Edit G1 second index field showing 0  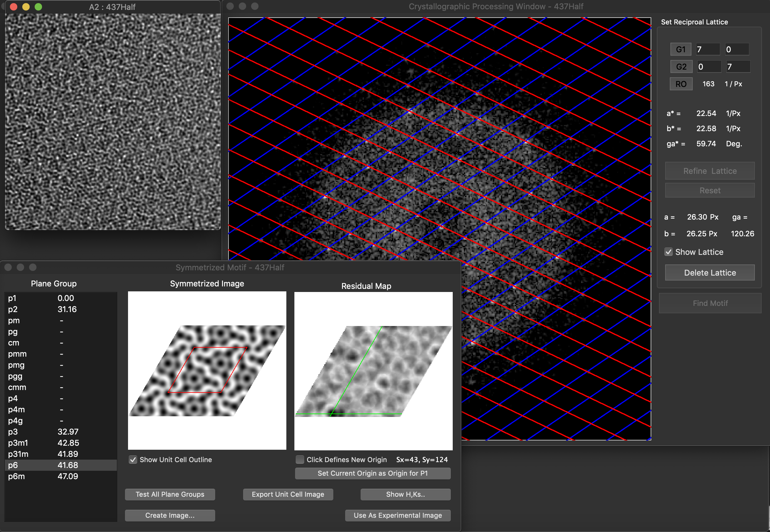737,50
